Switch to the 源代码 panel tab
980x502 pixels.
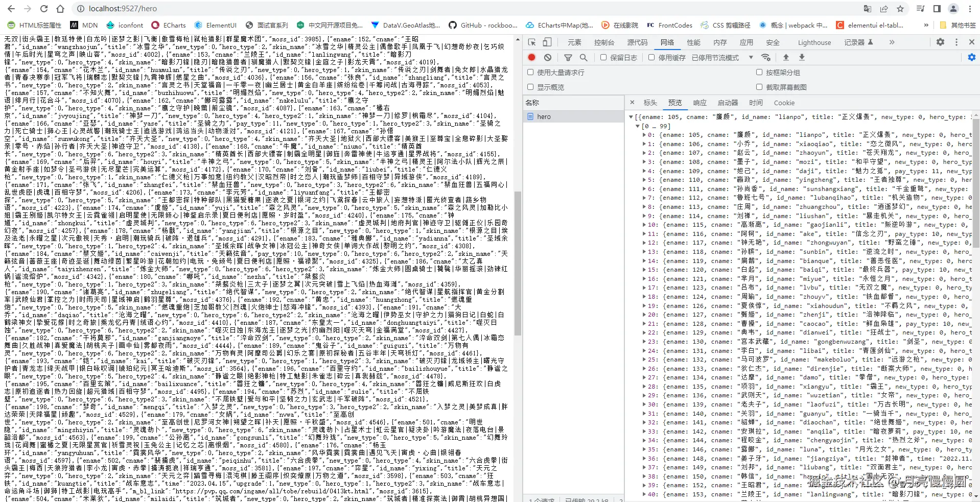[637, 42]
